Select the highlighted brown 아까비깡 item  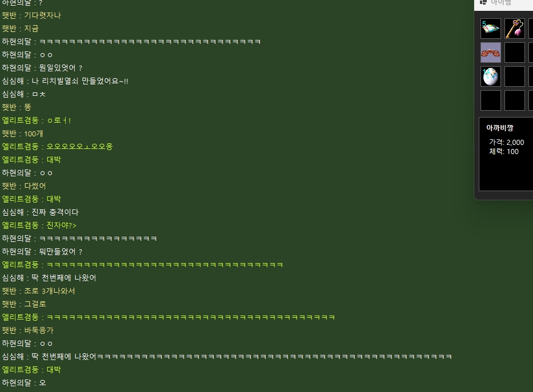491,52
